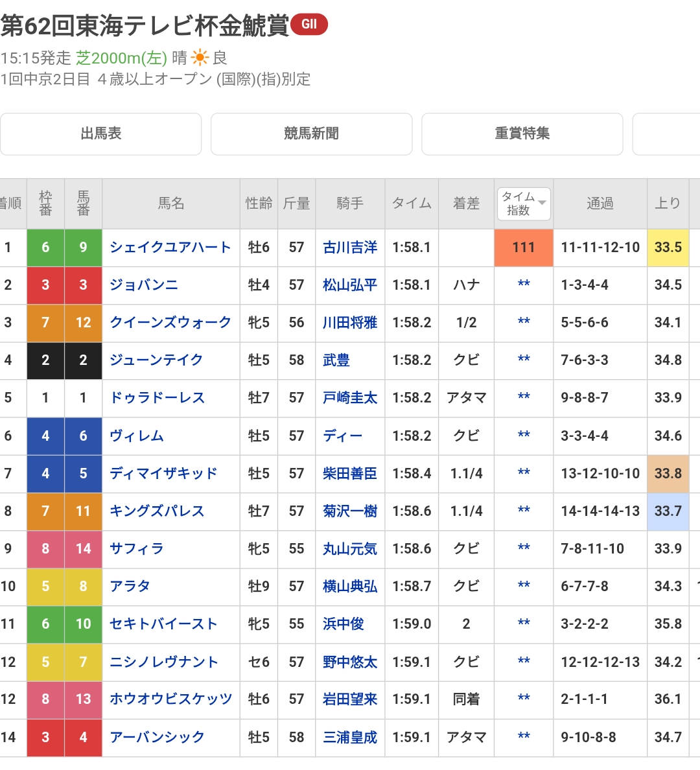This screenshot has width=700, height=770.
Task: Click the green horse number 9 cell
Action: click(x=83, y=248)
